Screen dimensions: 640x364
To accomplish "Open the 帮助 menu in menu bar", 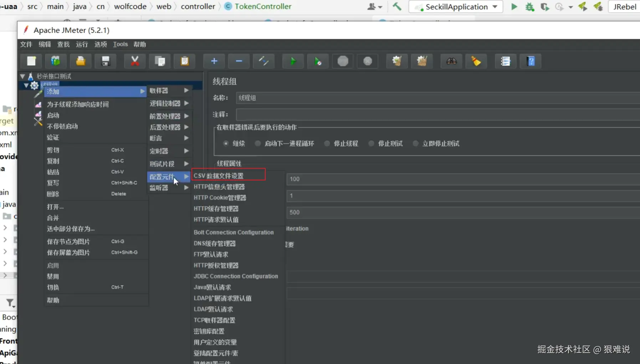I will point(139,44).
